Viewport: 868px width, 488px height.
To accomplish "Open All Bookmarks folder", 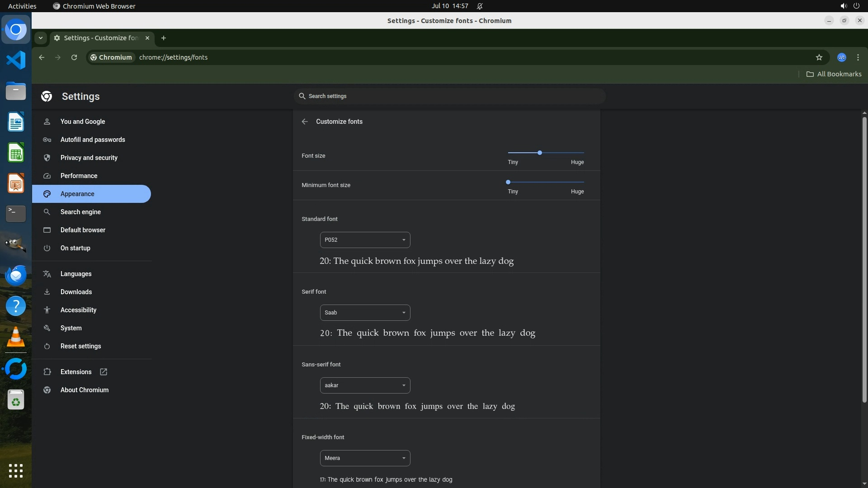I will point(834,74).
